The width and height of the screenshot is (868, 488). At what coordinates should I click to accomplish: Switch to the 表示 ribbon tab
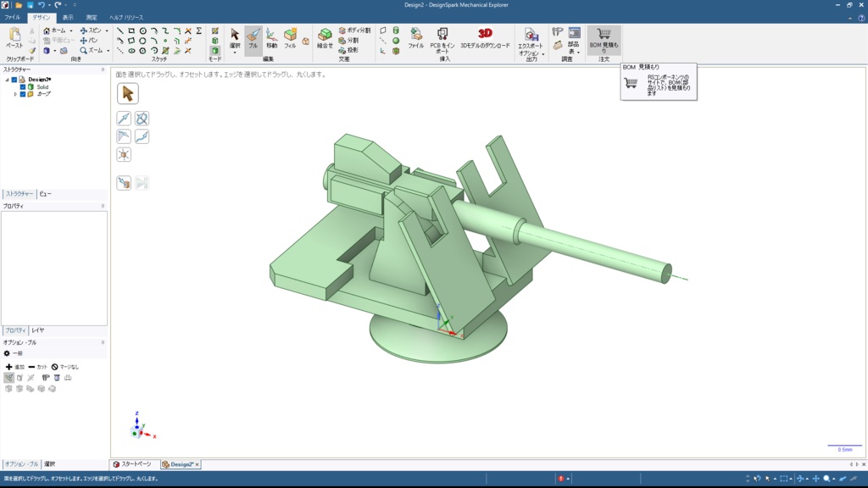[x=68, y=18]
